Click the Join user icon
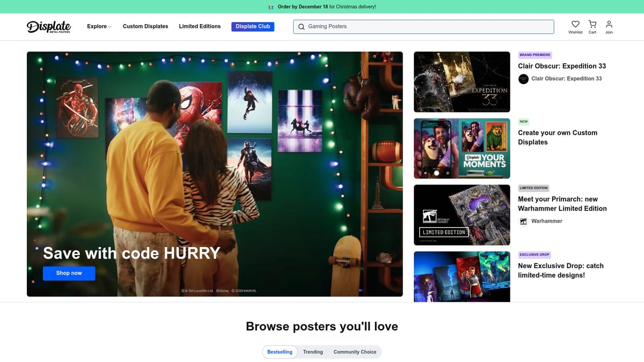The width and height of the screenshot is (644, 362). 609,24
